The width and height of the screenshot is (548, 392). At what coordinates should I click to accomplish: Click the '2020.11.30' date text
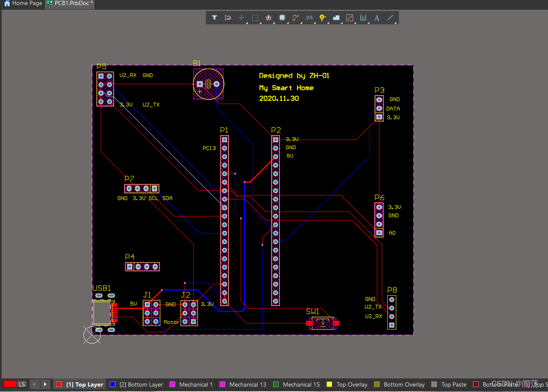(279, 98)
